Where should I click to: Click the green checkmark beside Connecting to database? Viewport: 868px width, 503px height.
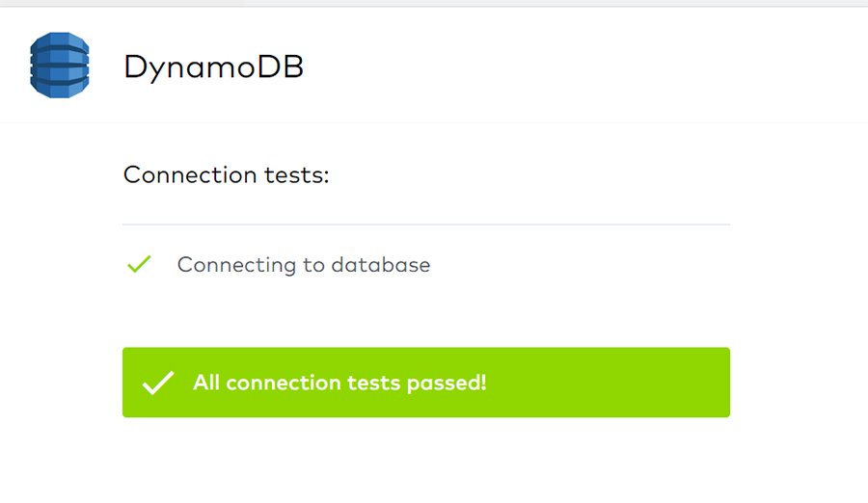140,264
